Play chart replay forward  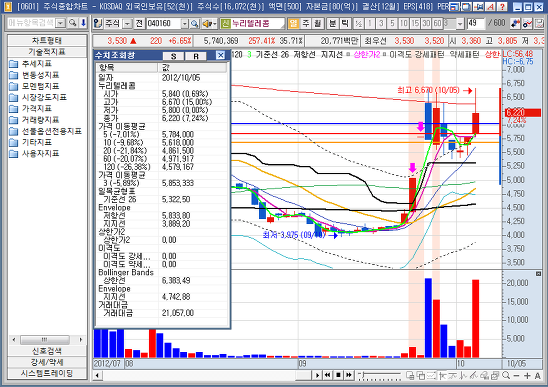coord(317,375)
